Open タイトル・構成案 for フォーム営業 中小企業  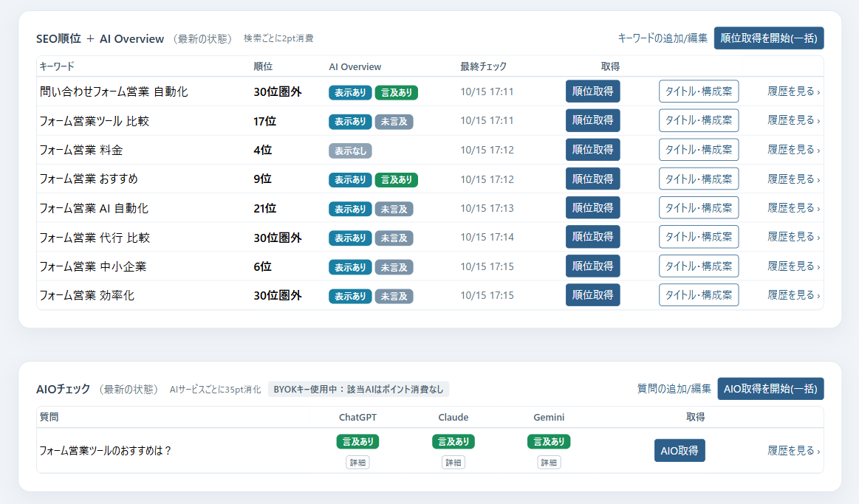point(699,266)
